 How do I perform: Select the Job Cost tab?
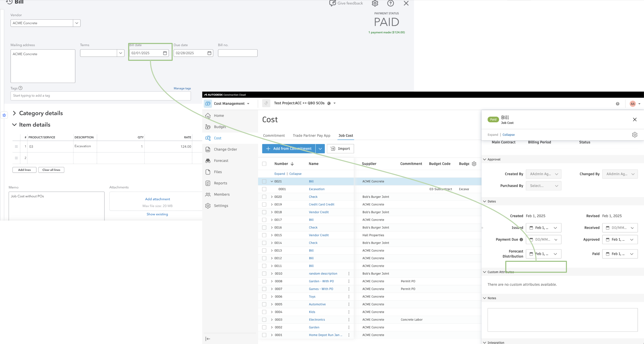[345, 135]
